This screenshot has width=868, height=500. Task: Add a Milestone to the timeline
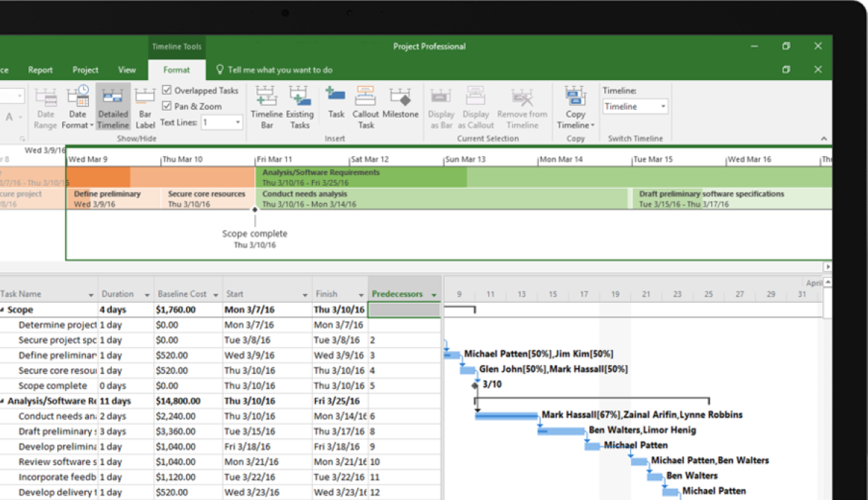400,104
